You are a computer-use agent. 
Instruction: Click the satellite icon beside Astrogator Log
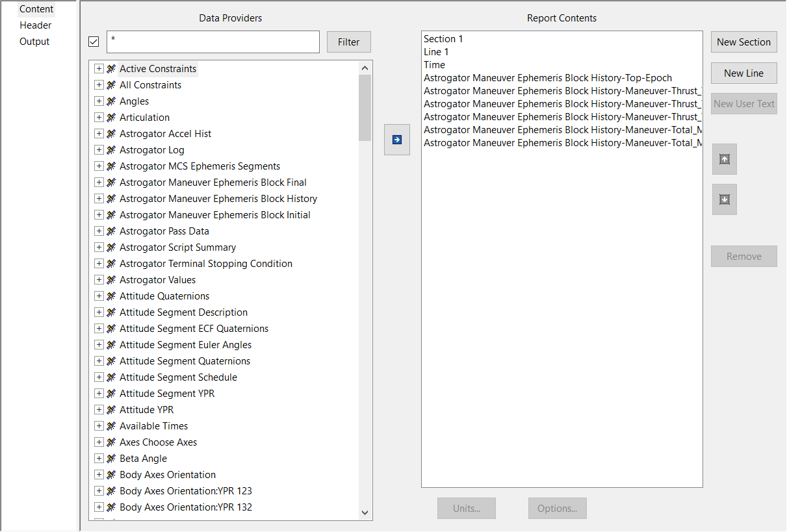pyautogui.click(x=111, y=149)
